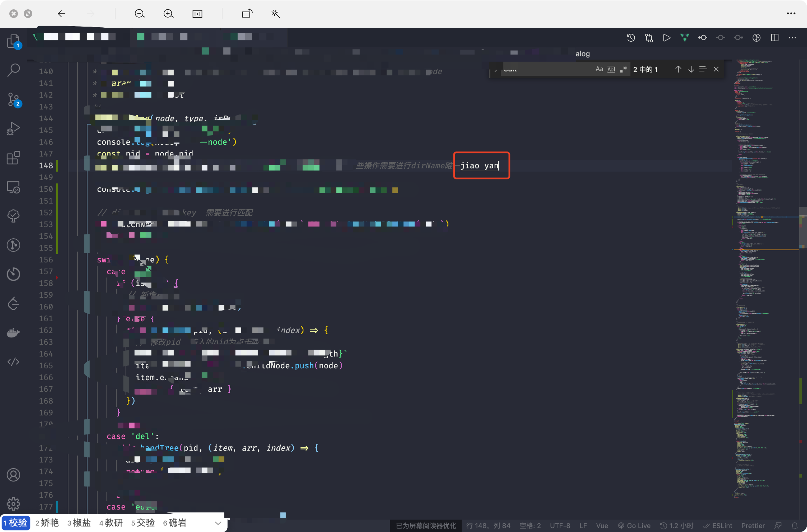Select the Vue language mode in status bar
The width and height of the screenshot is (807, 532).
pos(602,526)
